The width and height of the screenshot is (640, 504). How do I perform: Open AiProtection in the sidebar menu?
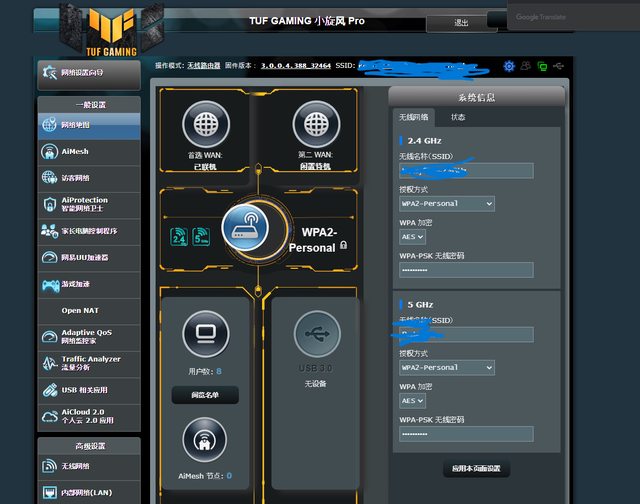pos(90,205)
